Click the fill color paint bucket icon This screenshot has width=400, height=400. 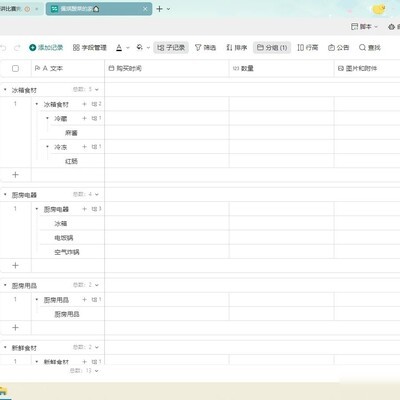pos(140,48)
